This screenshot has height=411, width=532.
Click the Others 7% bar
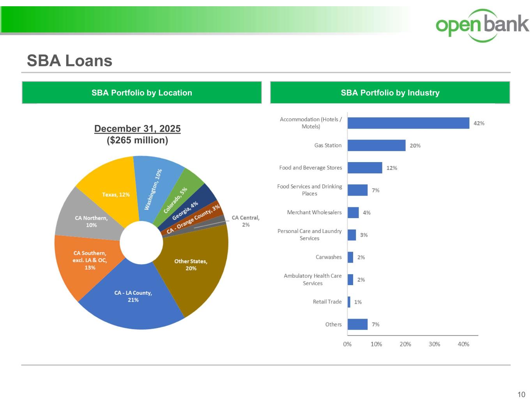pos(357,325)
